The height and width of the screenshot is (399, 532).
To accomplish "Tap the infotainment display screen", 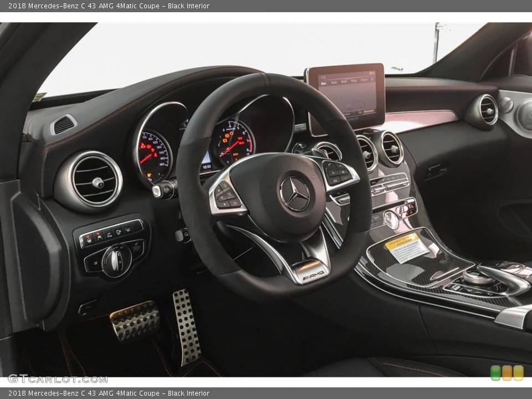I will [x=347, y=94].
